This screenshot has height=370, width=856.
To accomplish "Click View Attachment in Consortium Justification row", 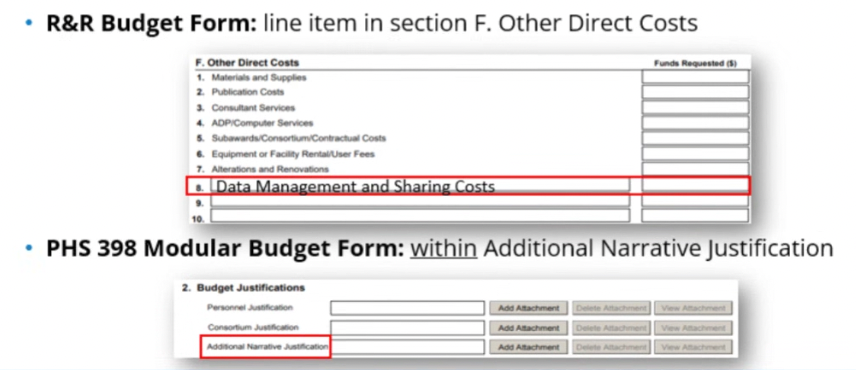I will coord(693,328).
